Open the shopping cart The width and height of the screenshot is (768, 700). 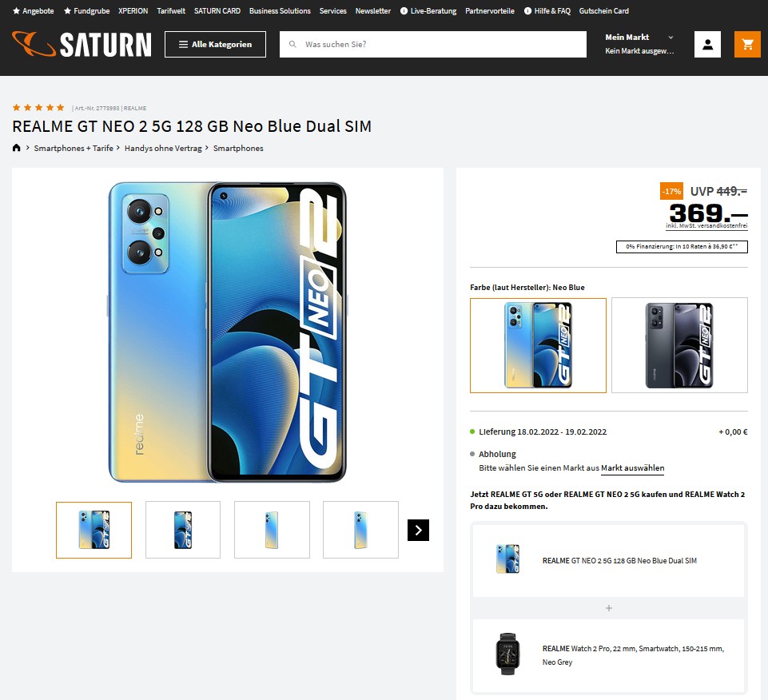[747, 45]
